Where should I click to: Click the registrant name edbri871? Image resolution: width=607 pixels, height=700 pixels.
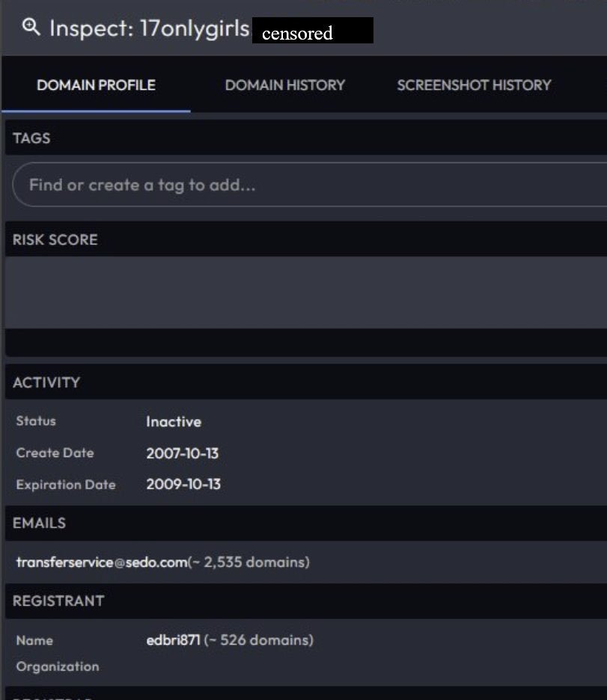pos(173,640)
